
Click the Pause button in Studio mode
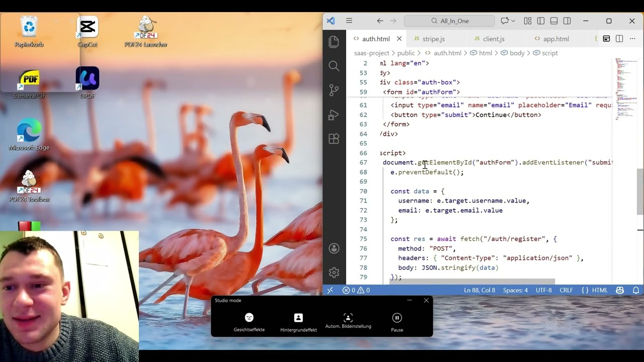(397, 322)
